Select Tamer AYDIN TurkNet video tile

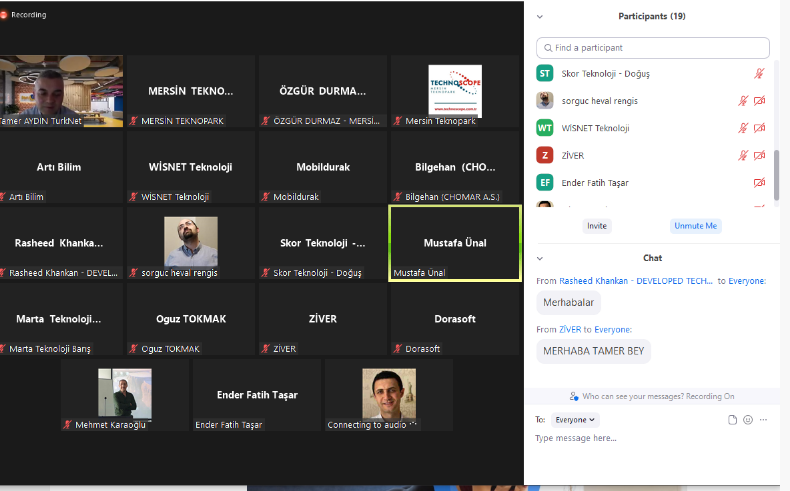(x=61, y=91)
